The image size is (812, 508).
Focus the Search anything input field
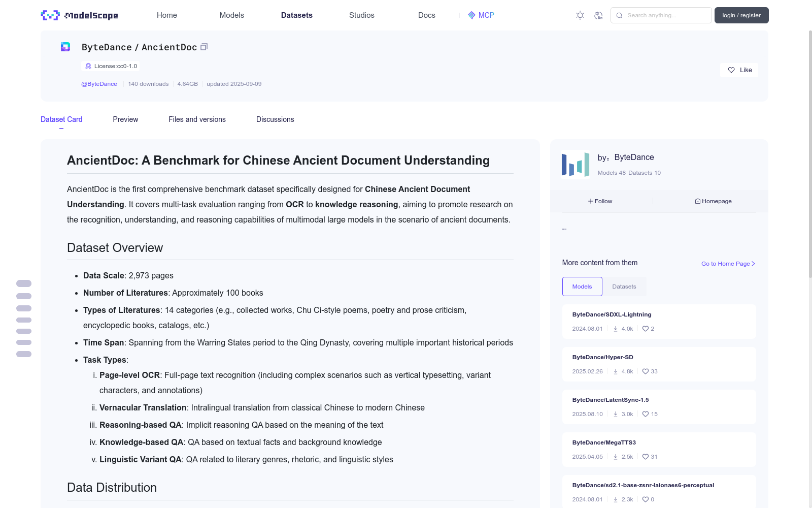tap(661, 15)
